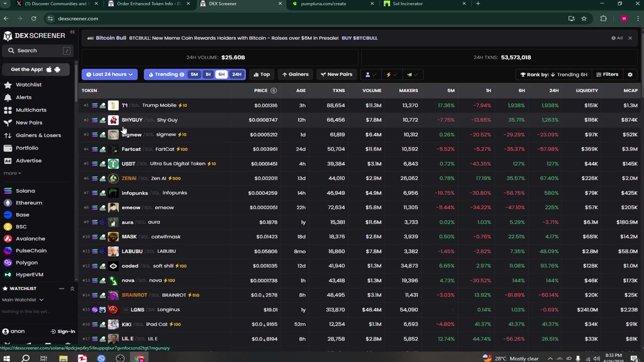Switch to pumpluna.com/create browser tab
Screen dimensions: 644x362
tap(332, 4)
